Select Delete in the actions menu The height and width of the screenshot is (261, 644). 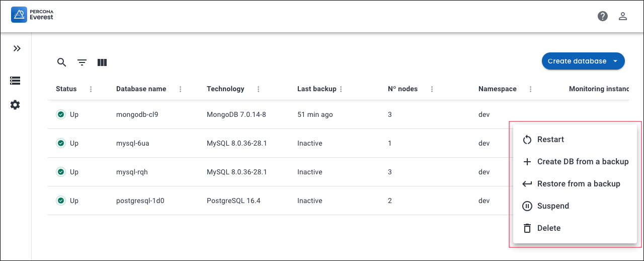coord(548,228)
